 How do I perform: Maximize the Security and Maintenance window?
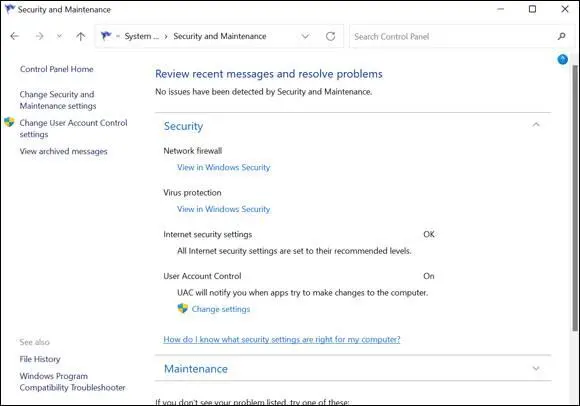532,9
